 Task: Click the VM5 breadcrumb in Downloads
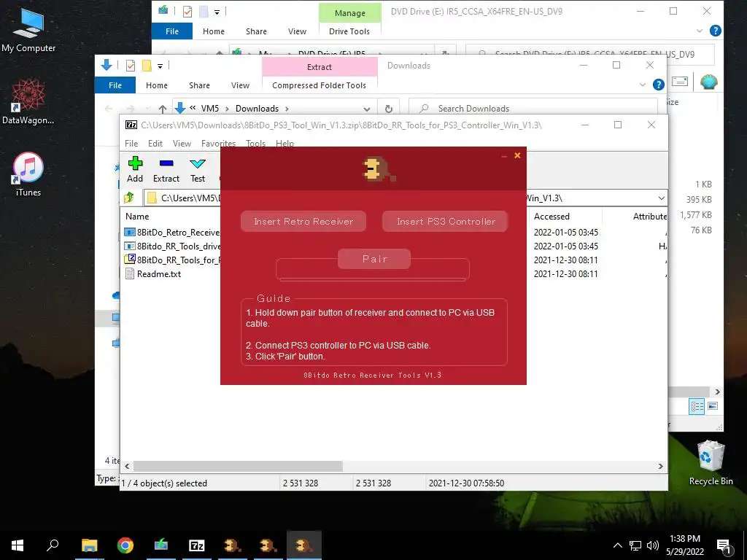[209, 109]
